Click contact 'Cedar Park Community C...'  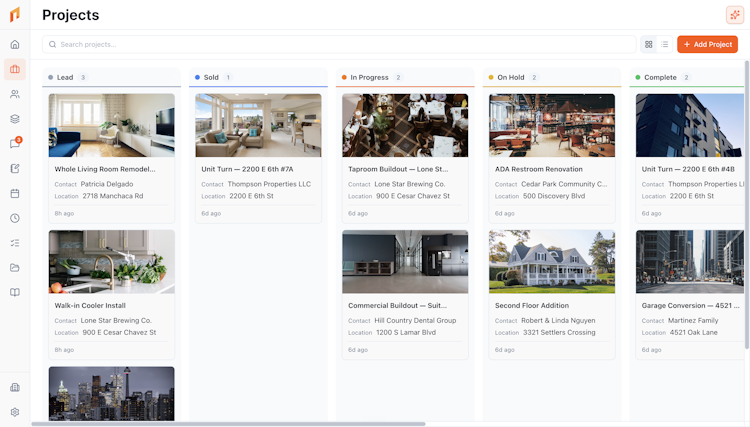[564, 184]
